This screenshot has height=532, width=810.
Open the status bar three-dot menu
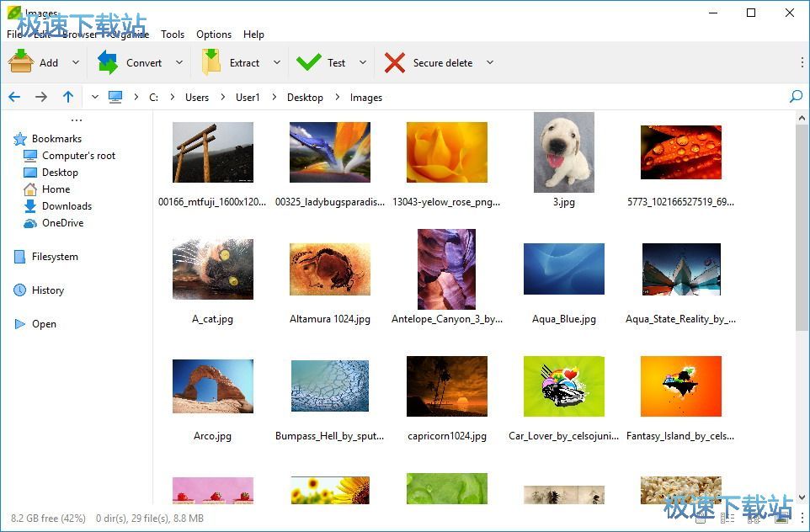pos(802,518)
